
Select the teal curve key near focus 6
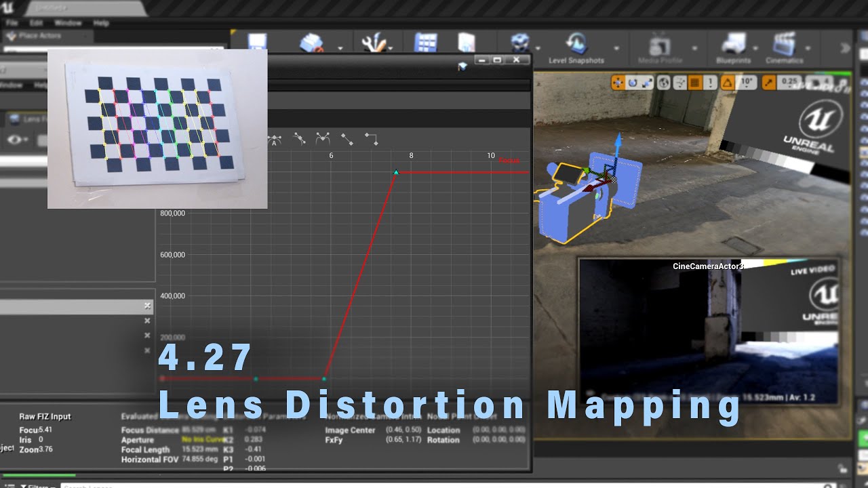pyautogui.click(x=324, y=379)
